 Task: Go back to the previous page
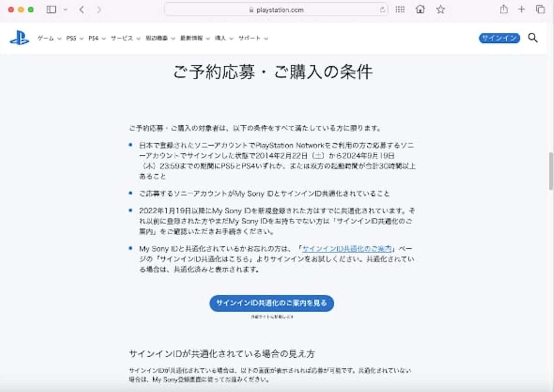(x=81, y=10)
